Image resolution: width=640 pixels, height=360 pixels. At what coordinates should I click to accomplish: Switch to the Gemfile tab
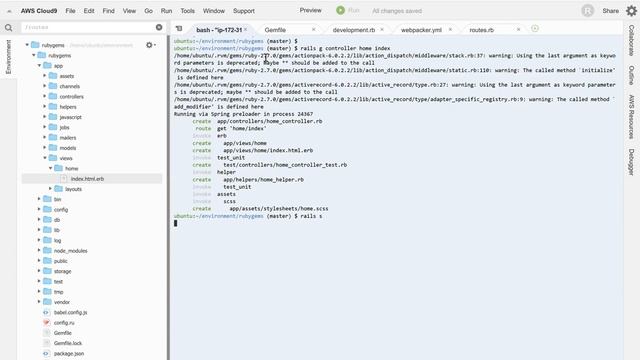[x=275, y=30]
